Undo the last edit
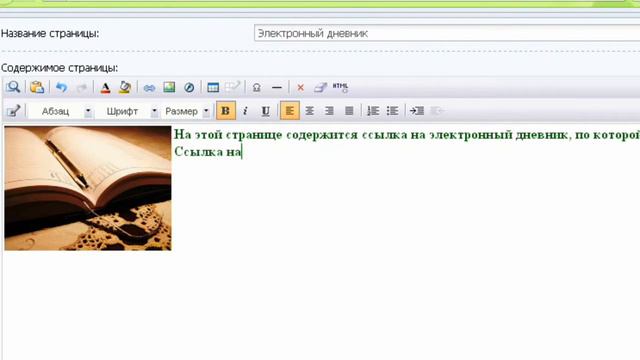Screen dimensions: 640x360 [61, 87]
